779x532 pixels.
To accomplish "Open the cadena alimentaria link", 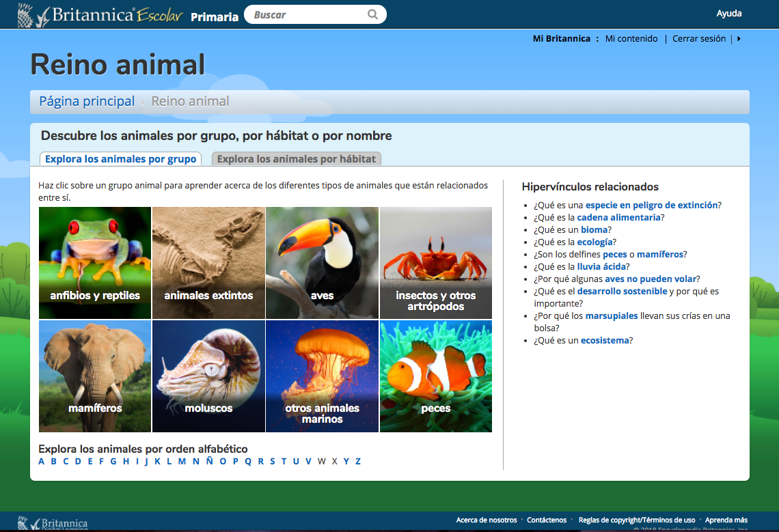I will click(618, 218).
